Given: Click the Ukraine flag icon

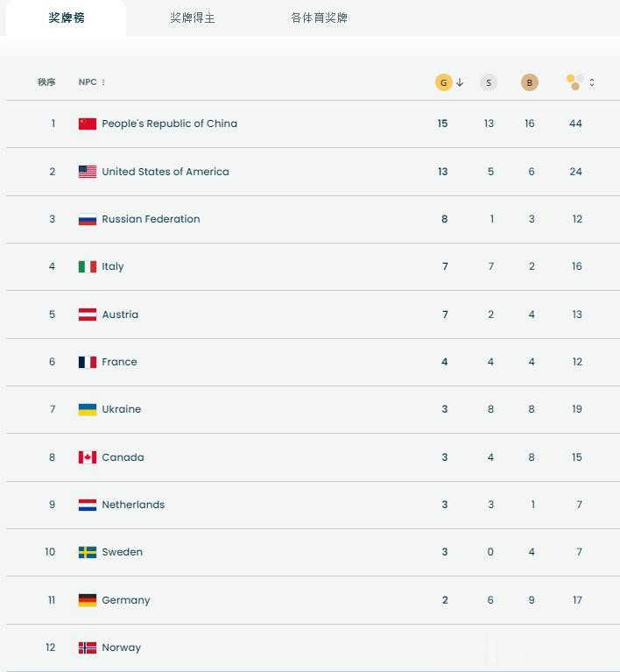Looking at the screenshot, I should click(88, 409).
